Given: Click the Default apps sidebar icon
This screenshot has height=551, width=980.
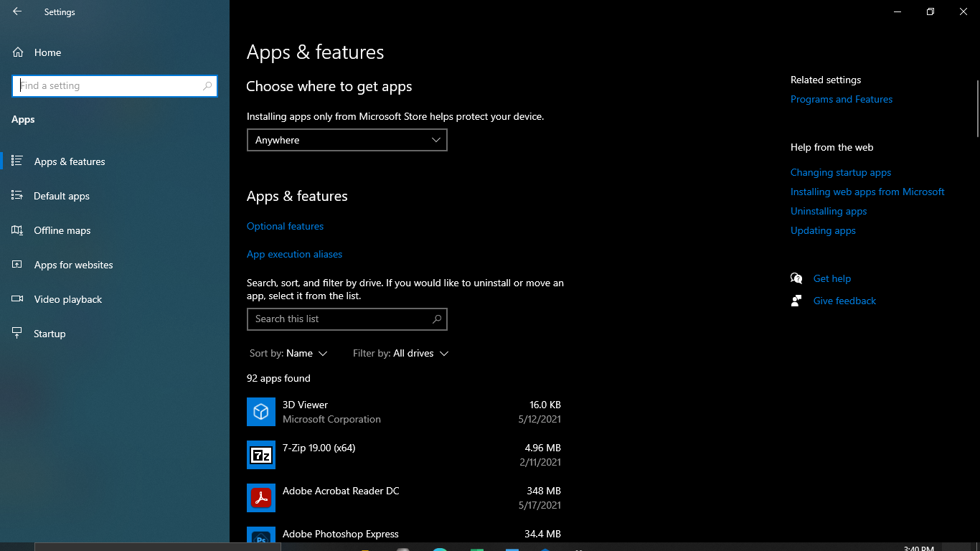Looking at the screenshot, I should (17, 196).
